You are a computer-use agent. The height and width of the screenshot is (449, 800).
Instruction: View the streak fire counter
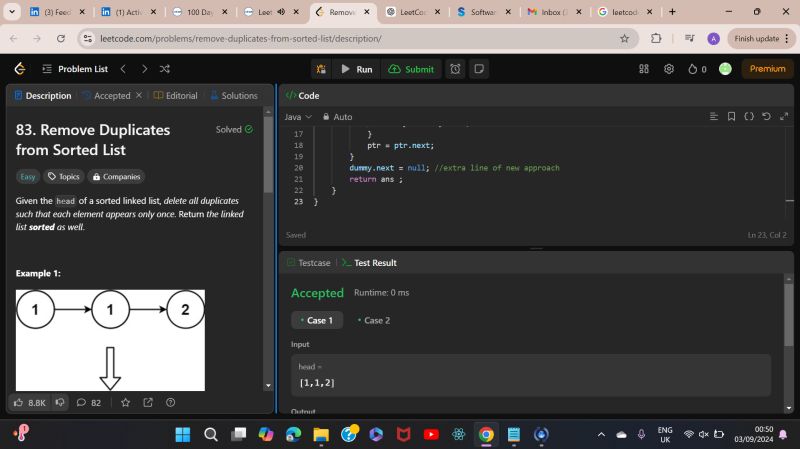tap(697, 69)
